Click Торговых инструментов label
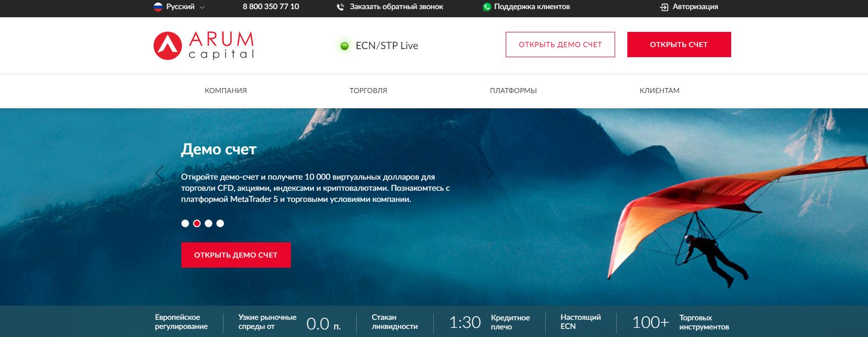This screenshot has width=868, height=337. [704, 322]
